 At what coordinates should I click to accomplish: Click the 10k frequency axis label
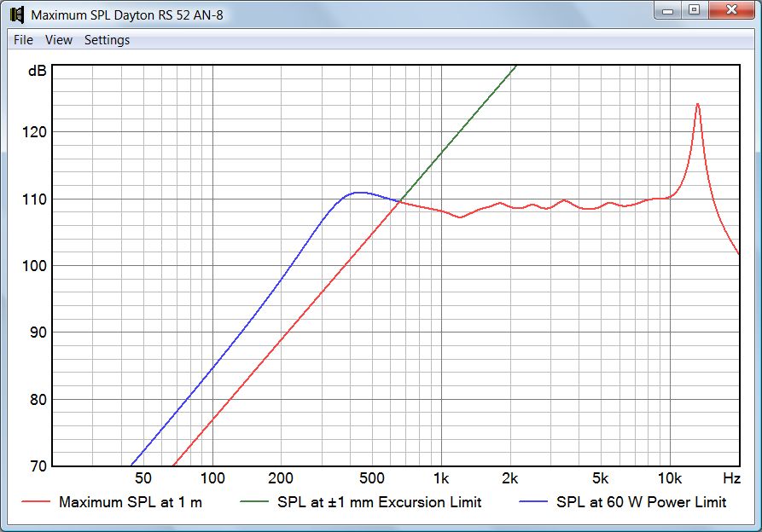coord(670,478)
